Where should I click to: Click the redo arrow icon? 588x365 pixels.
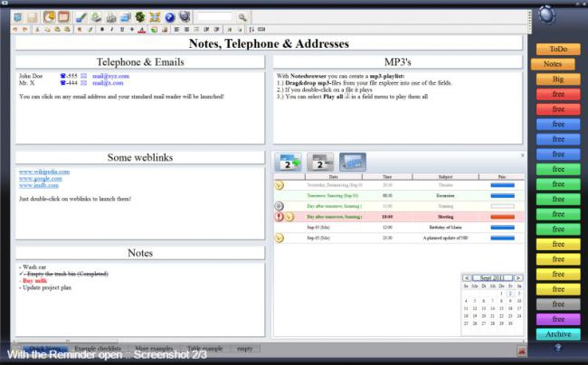click(24, 29)
